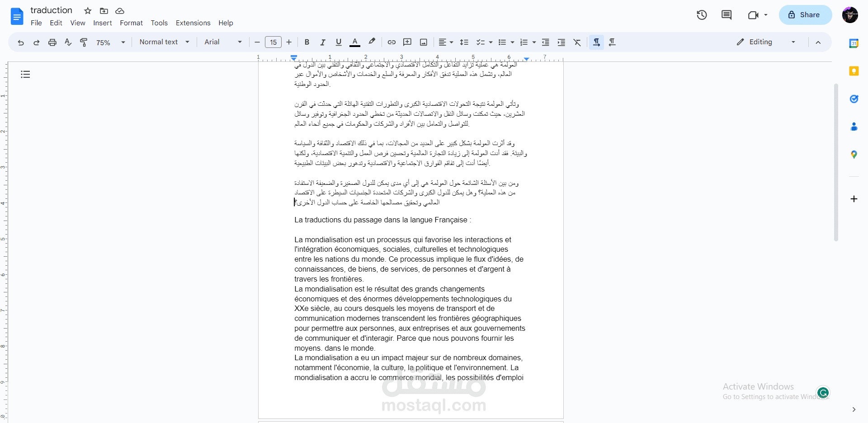Image resolution: width=868 pixels, height=423 pixels.
Task: Open the Insert menu
Action: click(103, 23)
